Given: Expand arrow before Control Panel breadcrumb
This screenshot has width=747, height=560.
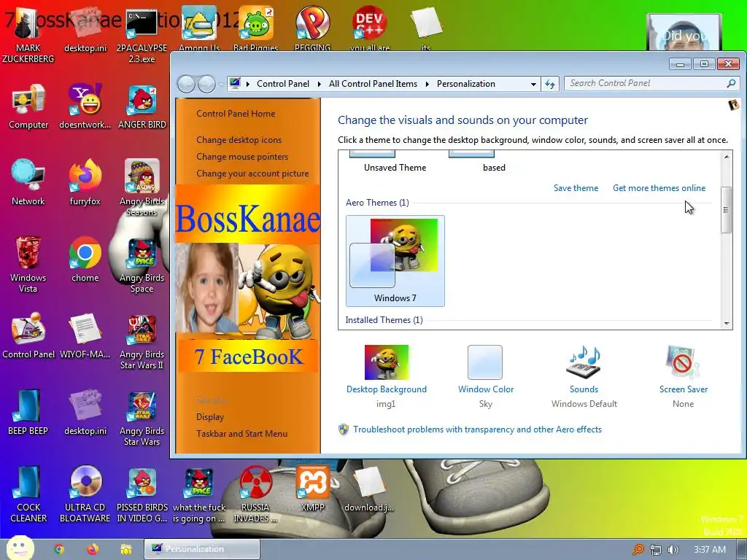Looking at the screenshot, I should 248,85.
